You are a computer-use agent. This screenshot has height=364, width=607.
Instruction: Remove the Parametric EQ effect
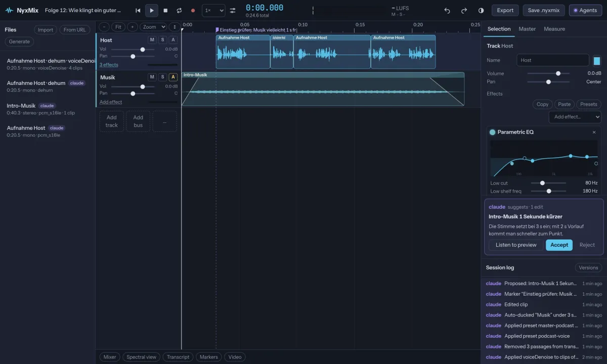(594, 132)
